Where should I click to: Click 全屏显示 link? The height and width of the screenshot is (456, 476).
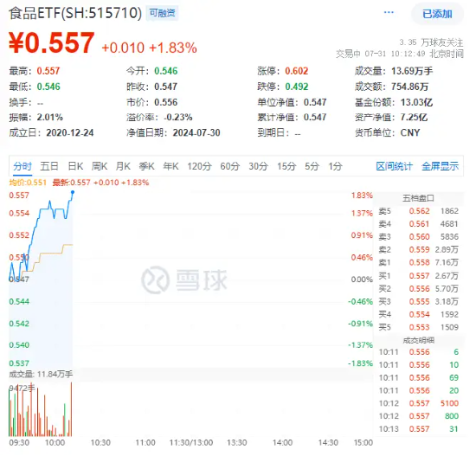click(440, 166)
